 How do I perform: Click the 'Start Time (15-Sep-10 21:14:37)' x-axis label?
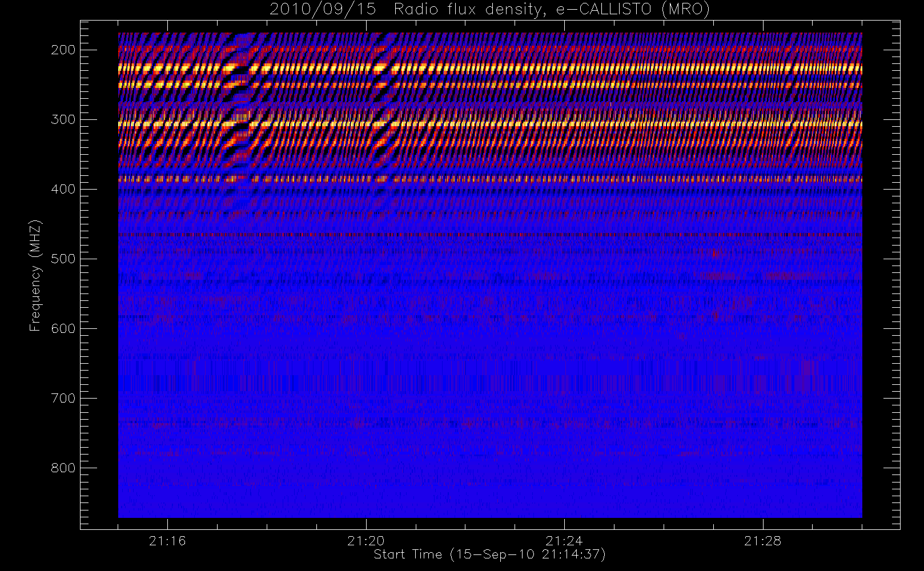coord(489,555)
